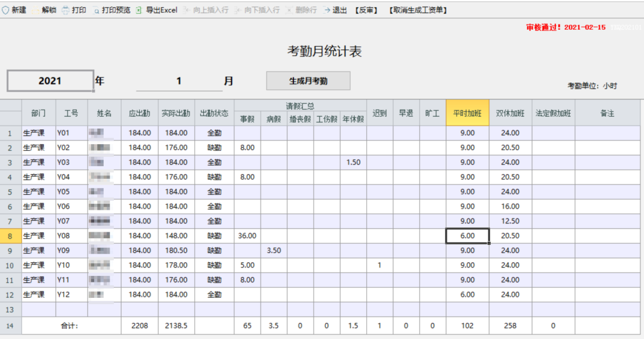Click the 16.00 双休加班 cell in Y06 row
This screenshot has width=644, height=339.
click(x=510, y=206)
